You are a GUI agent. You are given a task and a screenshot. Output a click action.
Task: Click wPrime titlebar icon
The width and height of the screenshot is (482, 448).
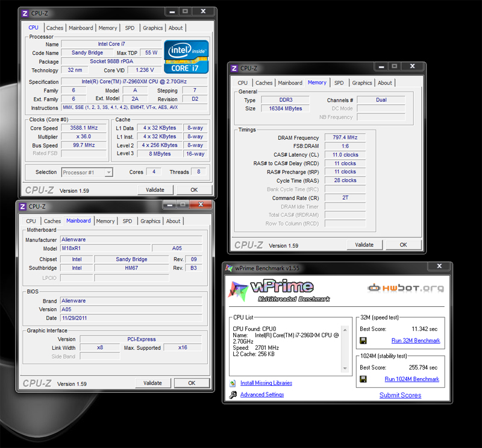click(x=229, y=268)
